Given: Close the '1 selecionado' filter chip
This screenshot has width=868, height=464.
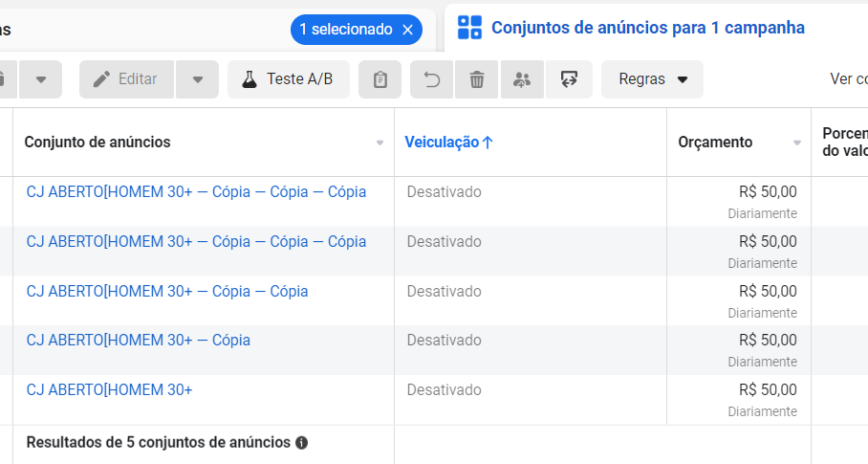Looking at the screenshot, I should click(408, 30).
